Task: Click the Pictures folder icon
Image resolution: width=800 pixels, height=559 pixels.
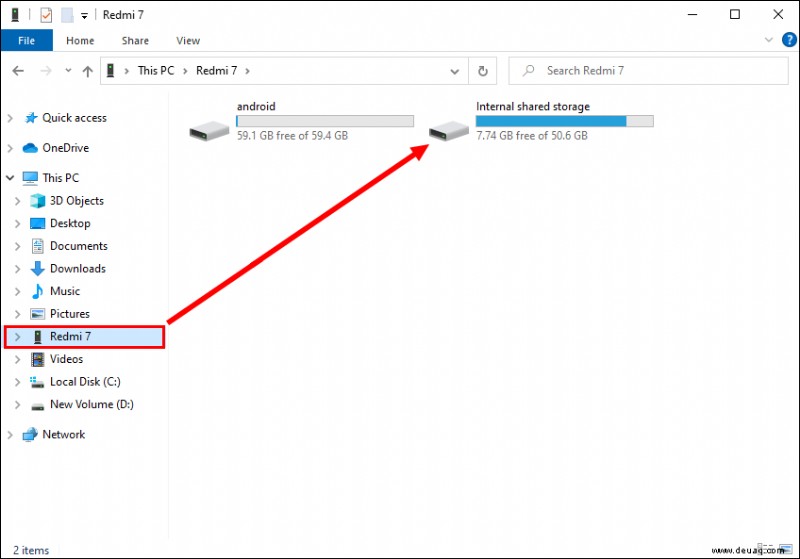Action: pyautogui.click(x=37, y=314)
